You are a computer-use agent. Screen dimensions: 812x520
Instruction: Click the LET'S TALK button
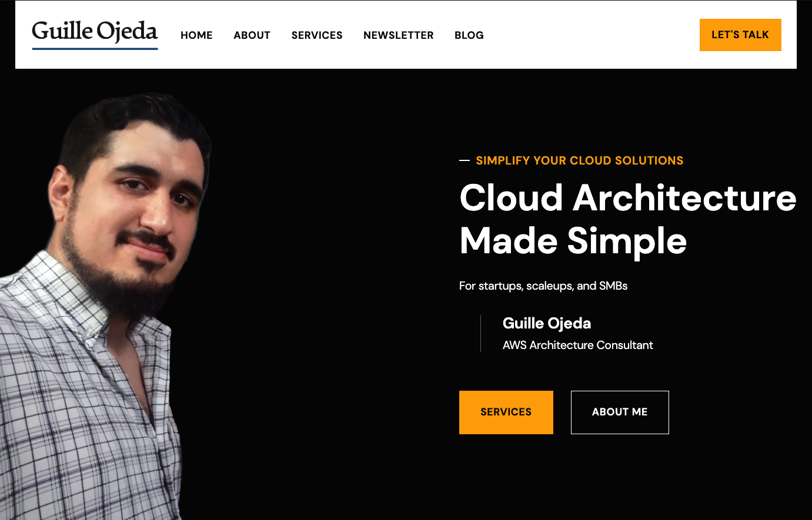(x=740, y=35)
